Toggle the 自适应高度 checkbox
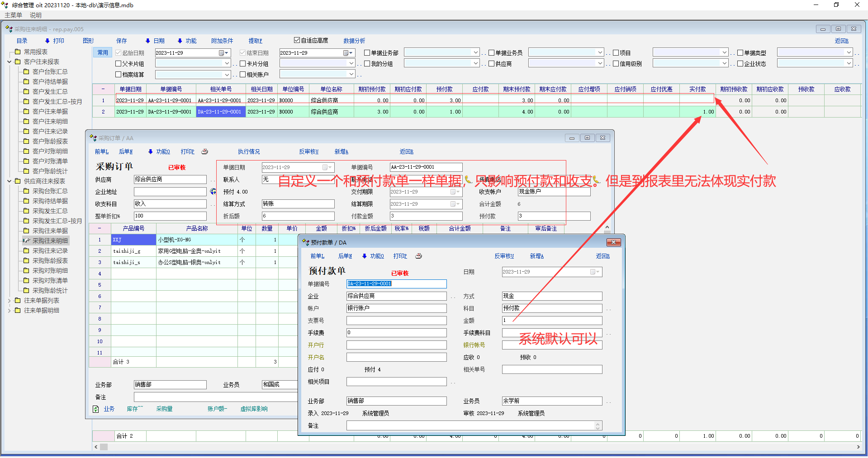Screen dimensions: 868x458 (297, 40)
